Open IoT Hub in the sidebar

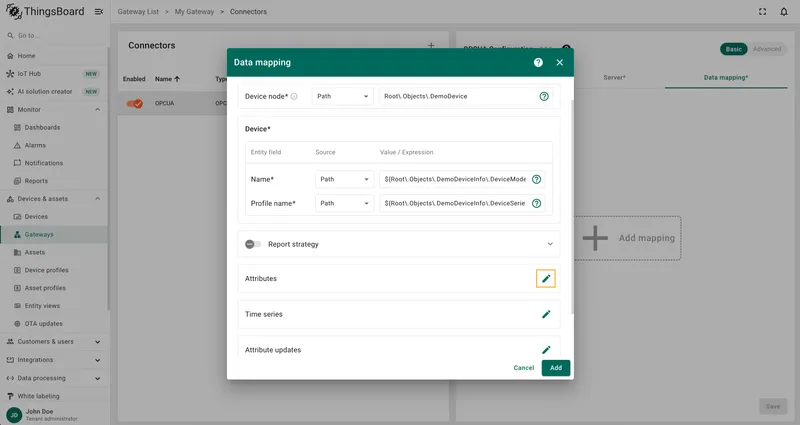tap(54, 73)
